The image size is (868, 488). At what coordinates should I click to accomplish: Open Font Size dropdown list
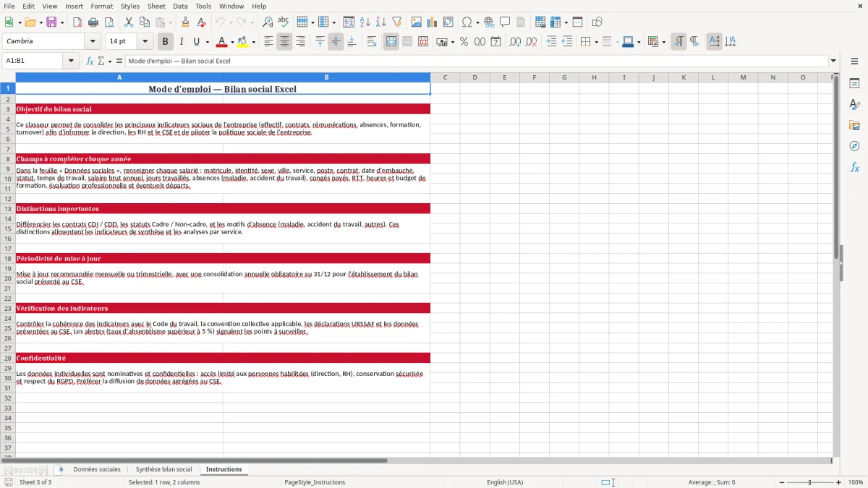click(145, 42)
